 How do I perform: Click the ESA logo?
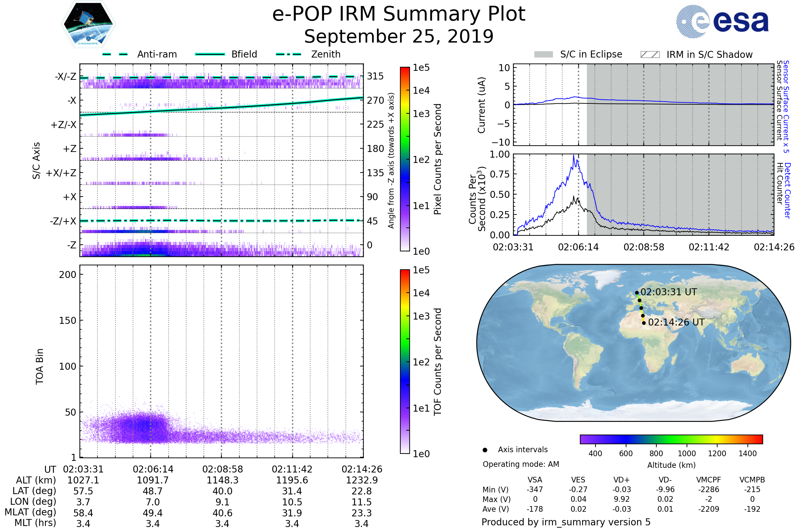(x=722, y=22)
